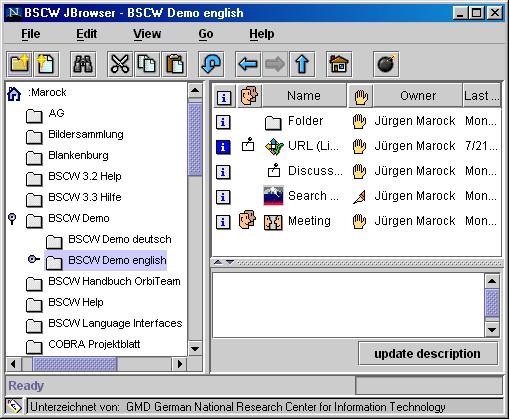Image resolution: width=510 pixels, height=420 pixels.
Task: Select BSCW Language Interfaces folder
Action: pos(115,323)
